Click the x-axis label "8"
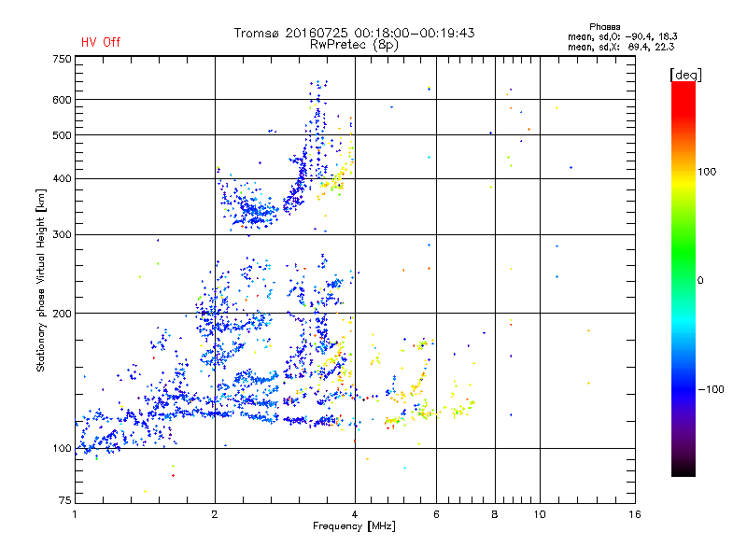The height and width of the screenshot is (560, 747). [495, 514]
